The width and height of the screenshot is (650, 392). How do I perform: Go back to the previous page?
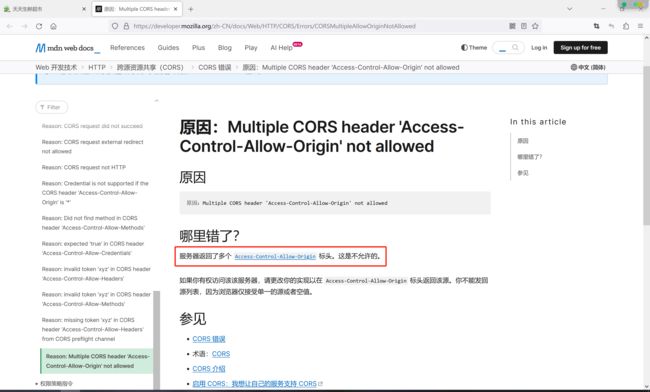(x=10, y=26)
